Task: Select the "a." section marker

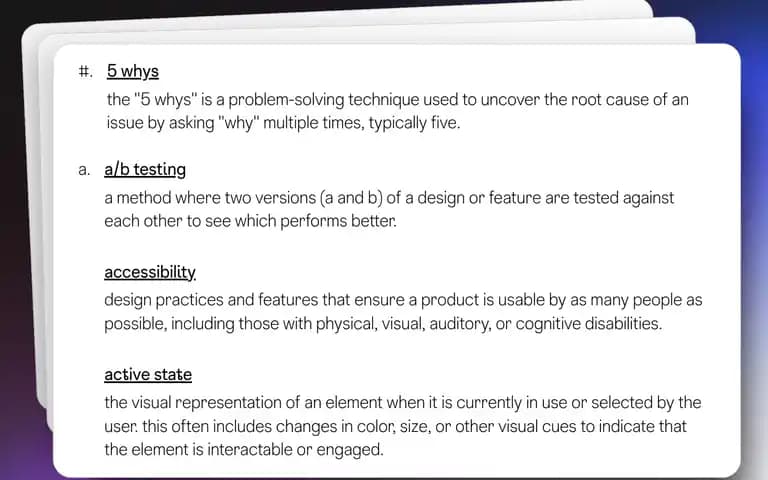Action: tap(84, 170)
